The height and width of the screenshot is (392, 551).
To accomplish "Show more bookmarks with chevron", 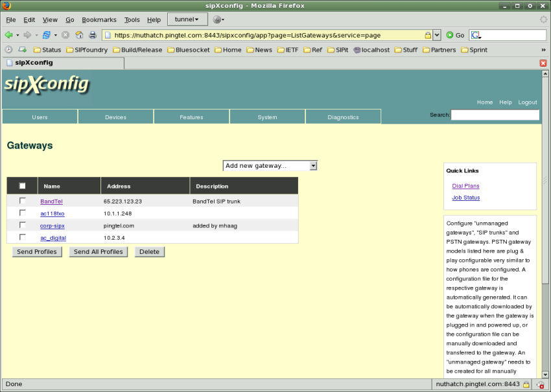I will click(x=543, y=50).
